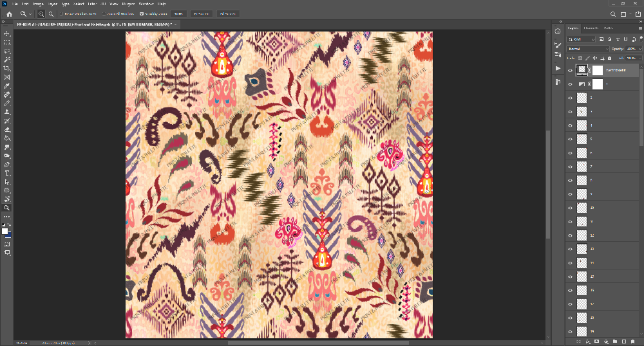
Task: Click Add layer mask icon
Action: pos(597,341)
